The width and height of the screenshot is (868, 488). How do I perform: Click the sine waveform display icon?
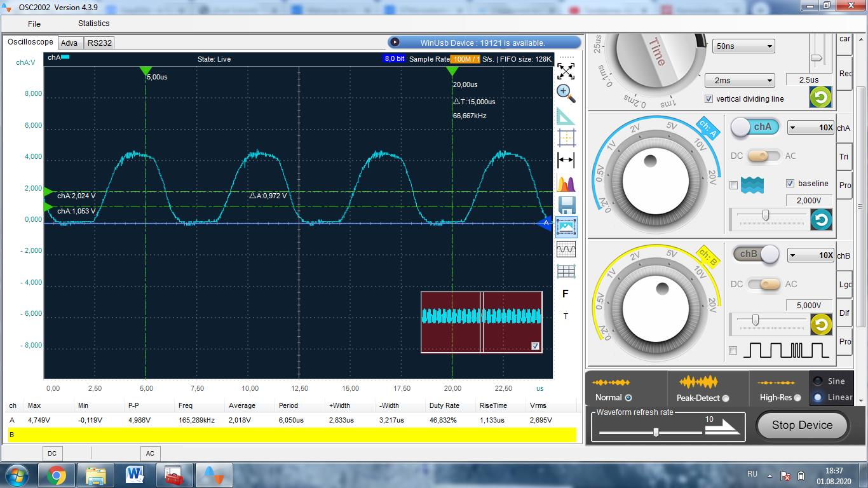(x=566, y=250)
